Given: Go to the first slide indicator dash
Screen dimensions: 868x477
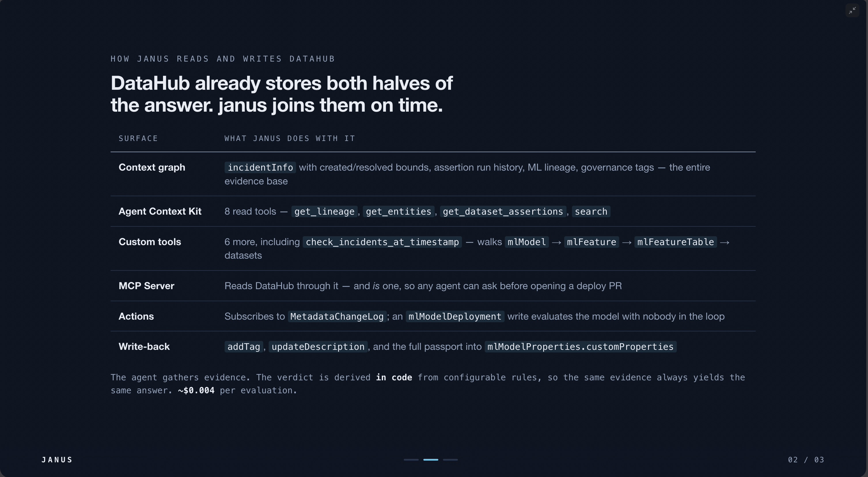Looking at the screenshot, I should point(411,459).
